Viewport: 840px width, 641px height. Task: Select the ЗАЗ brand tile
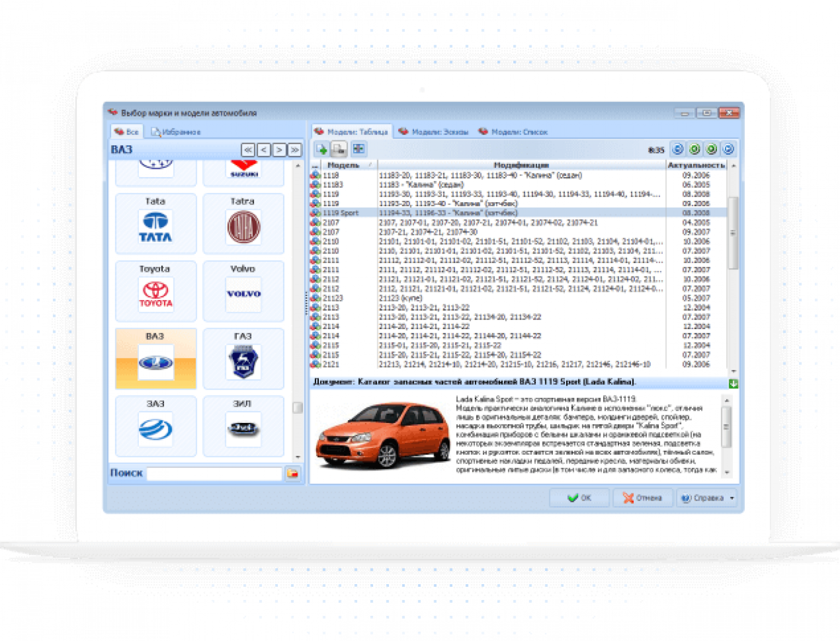pos(156,430)
